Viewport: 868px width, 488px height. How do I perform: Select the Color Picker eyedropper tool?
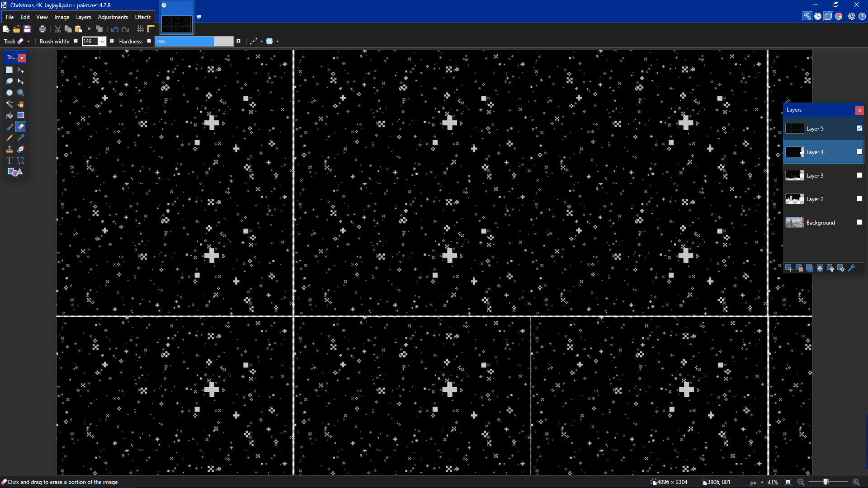[x=21, y=138]
